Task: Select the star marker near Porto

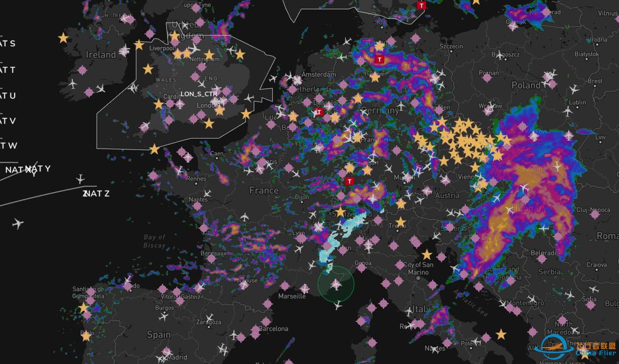Action: (x=86, y=336)
